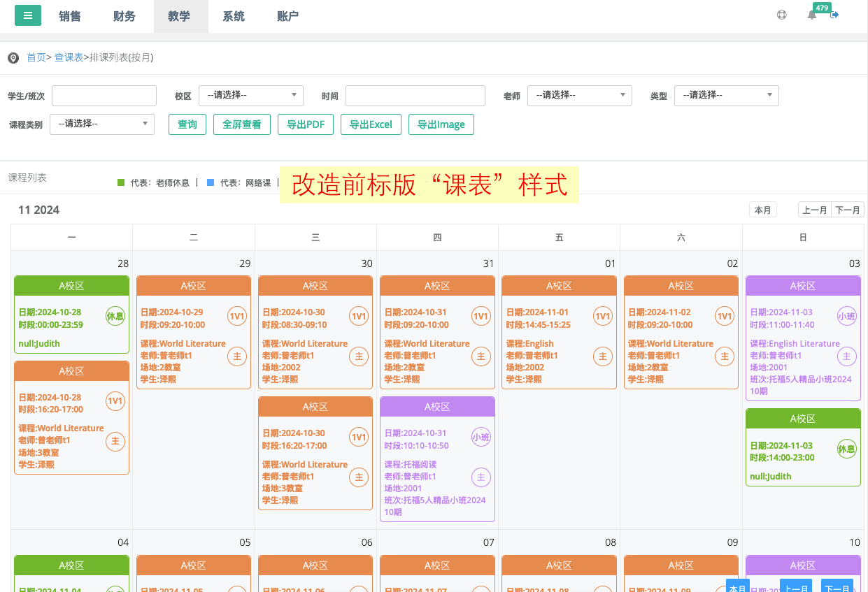Image resolution: width=868 pixels, height=592 pixels.
Task: Click the 小班 badge on the 2024-10-31 10:10-10:50 card
Action: (481, 437)
